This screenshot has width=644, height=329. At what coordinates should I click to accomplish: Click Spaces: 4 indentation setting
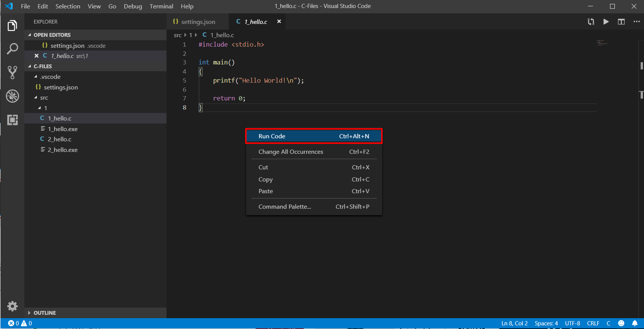click(546, 323)
